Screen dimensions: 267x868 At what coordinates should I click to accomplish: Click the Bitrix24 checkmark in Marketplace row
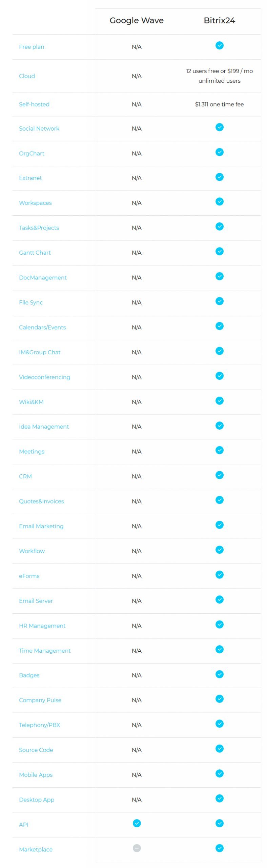[x=219, y=848]
